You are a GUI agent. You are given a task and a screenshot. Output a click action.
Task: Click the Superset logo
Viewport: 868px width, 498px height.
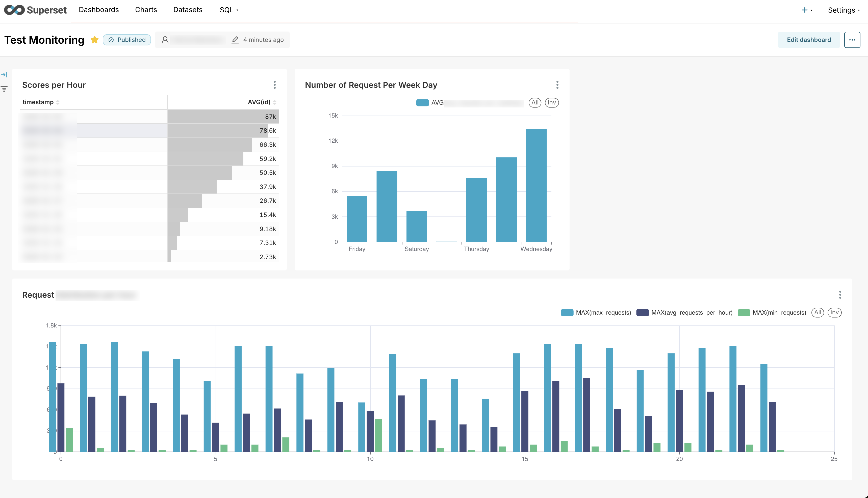click(36, 10)
